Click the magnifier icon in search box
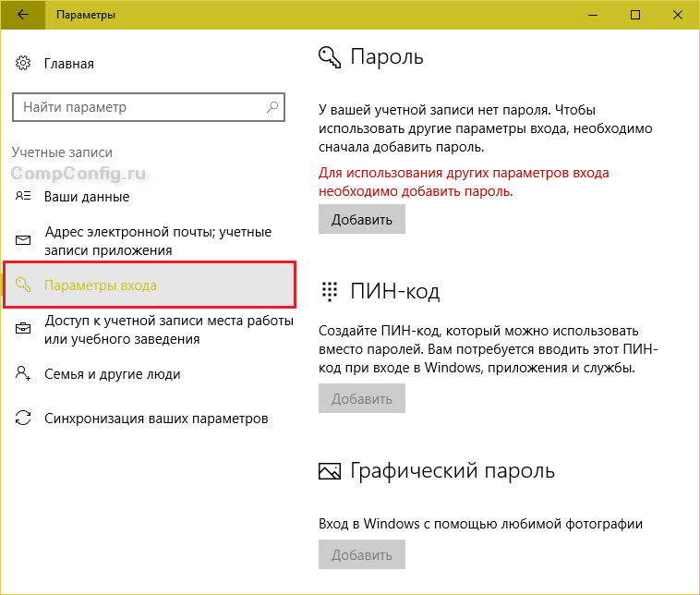Image resolution: width=700 pixels, height=595 pixels. pos(272,107)
